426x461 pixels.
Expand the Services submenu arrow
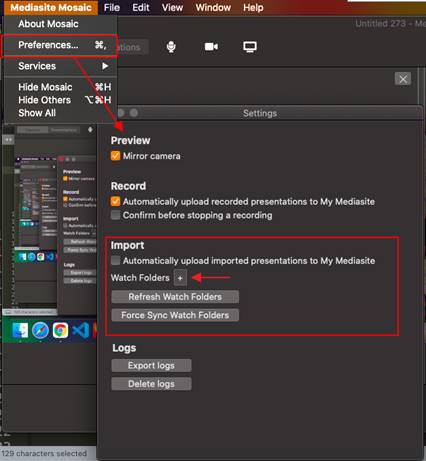[x=105, y=66]
